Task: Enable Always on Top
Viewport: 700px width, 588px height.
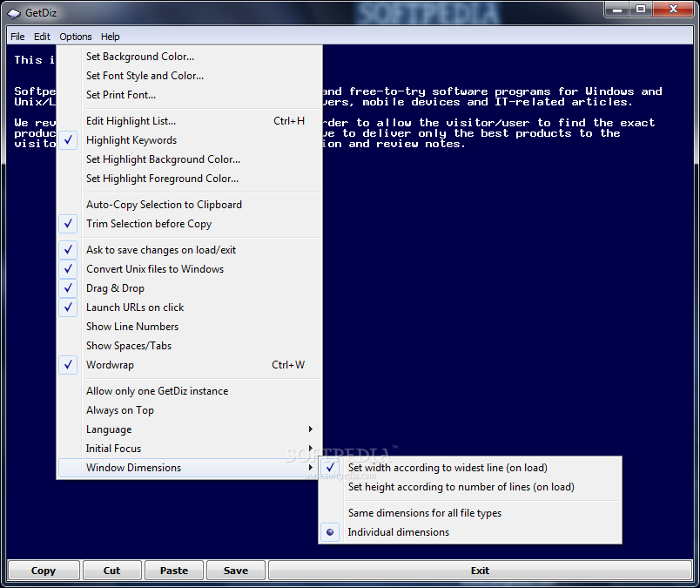Action: click(x=190, y=410)
